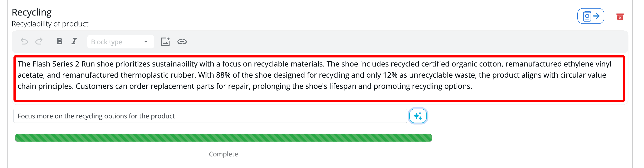Click the redo arrow icon

[39, 41]
